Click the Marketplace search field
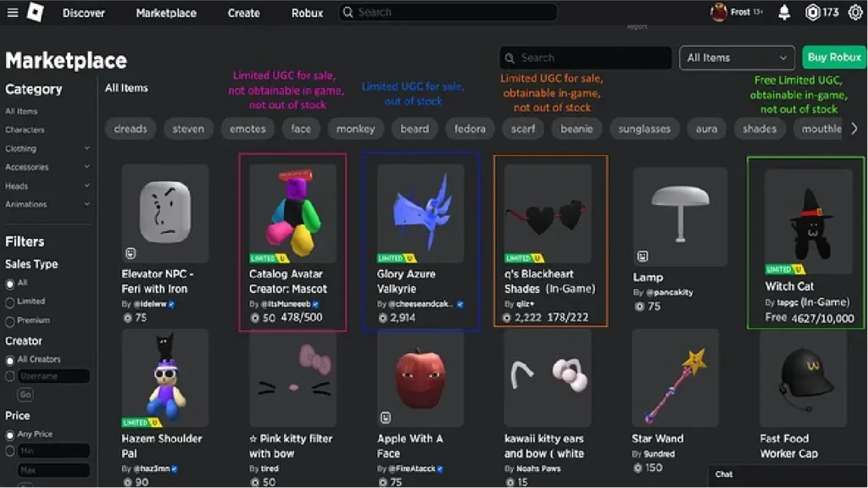The width and height of the screenshot is (868, 488). (x=585, y=58)
